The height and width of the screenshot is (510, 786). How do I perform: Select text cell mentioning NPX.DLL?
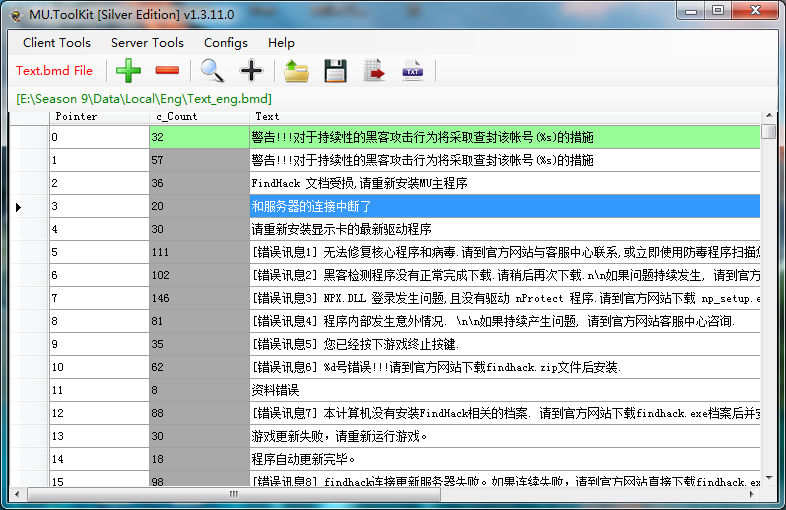click(505, 298)
